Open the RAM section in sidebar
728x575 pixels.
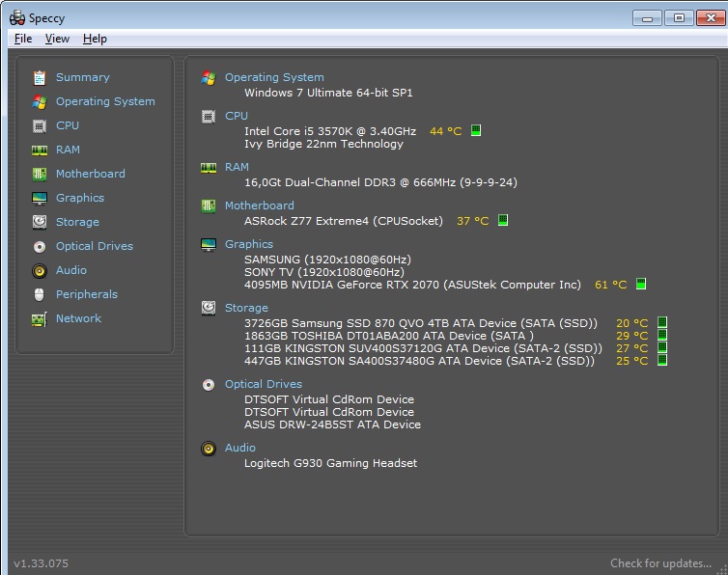[x=68, y=150]
